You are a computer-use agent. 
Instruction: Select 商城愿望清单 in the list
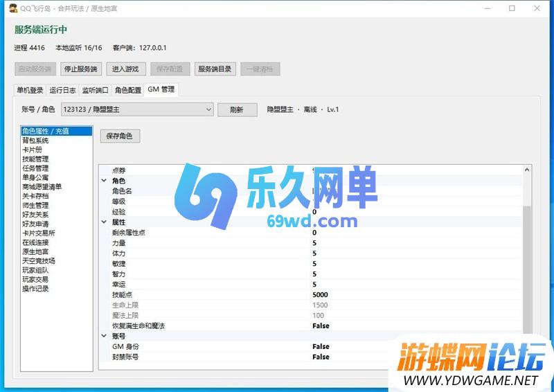click(x=57, y=186)
